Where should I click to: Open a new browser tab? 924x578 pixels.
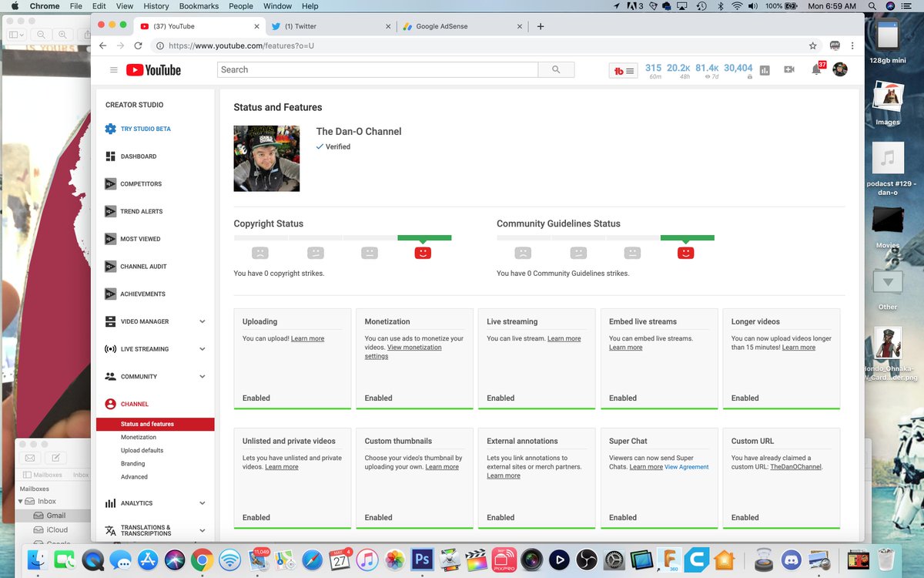pos(541,26)
